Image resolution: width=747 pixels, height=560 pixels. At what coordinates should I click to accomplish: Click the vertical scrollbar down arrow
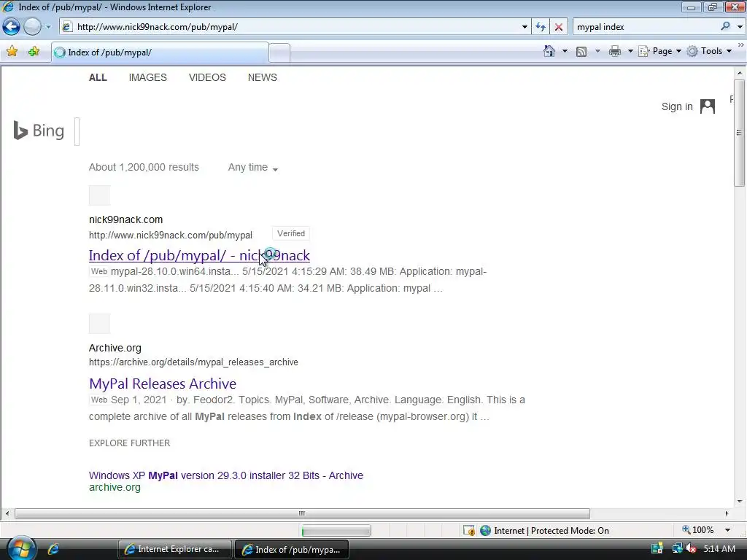739,501
